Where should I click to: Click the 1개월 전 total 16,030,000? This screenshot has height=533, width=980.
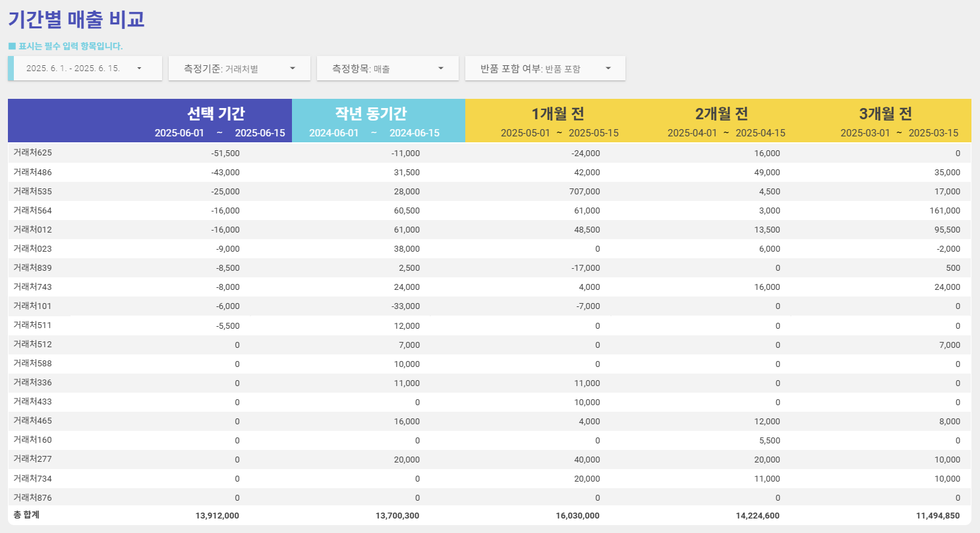coord(578,516)
